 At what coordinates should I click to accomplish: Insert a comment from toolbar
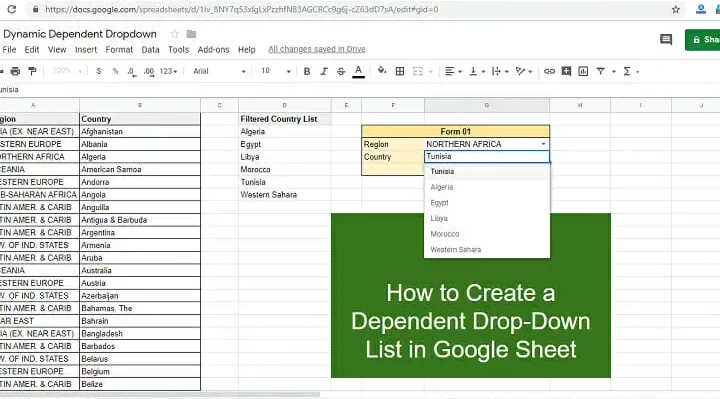coord(566,71)
